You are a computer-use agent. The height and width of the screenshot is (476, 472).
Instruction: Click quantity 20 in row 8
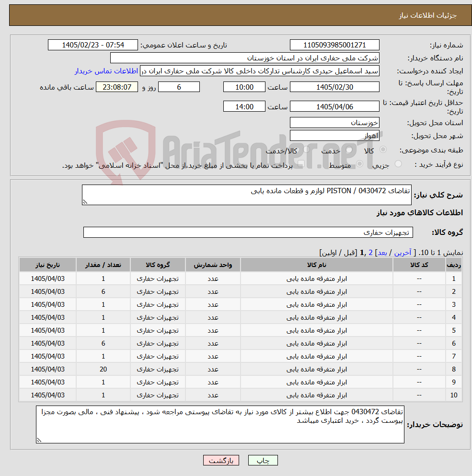point(103,369)
